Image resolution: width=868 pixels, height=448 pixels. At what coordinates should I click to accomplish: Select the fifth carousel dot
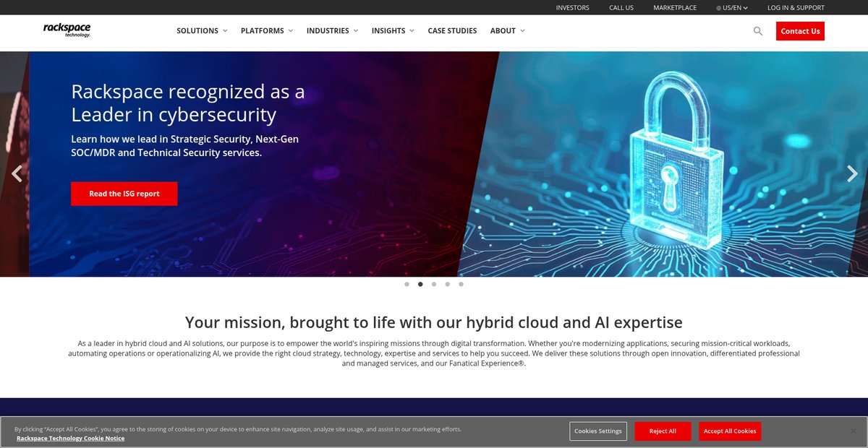(461, 284)
